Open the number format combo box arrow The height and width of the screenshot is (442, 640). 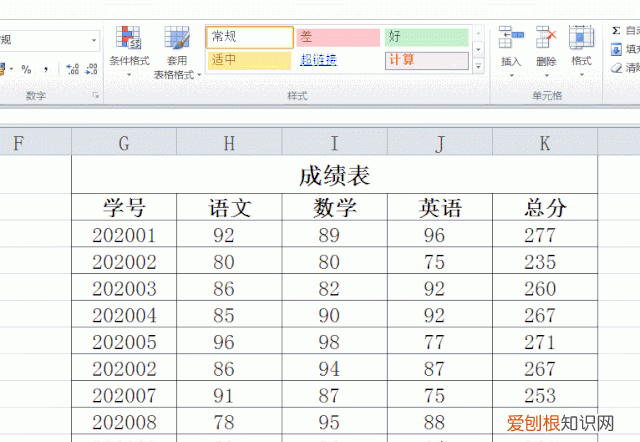tap(94, 40)
